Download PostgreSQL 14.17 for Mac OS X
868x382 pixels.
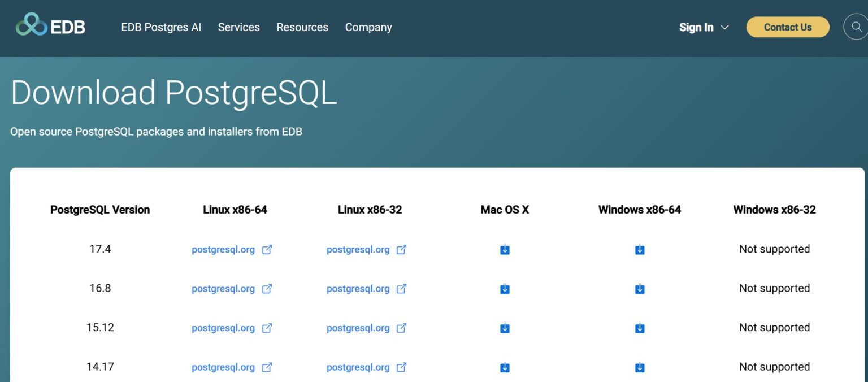(x=505, y=367)
